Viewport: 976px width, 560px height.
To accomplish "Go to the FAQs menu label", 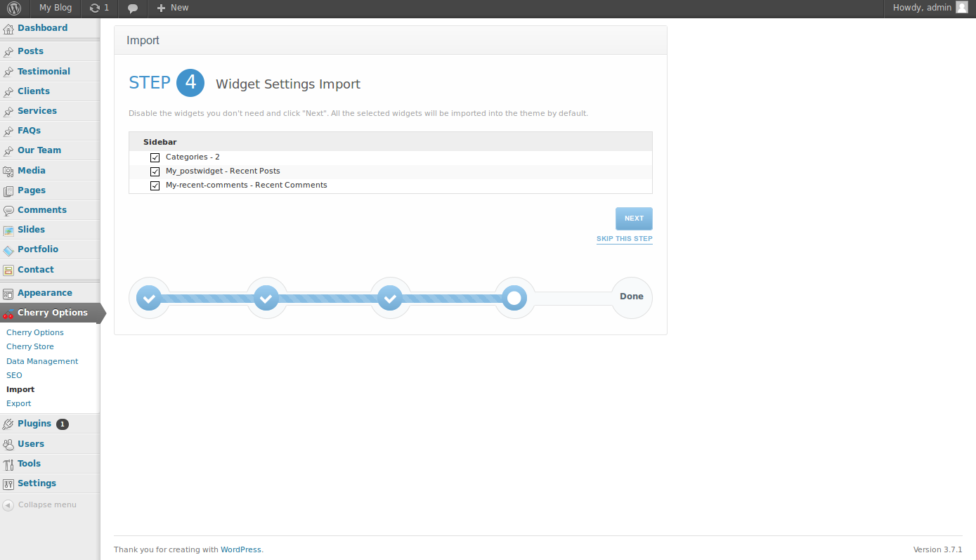I will (x=29, y=130).
